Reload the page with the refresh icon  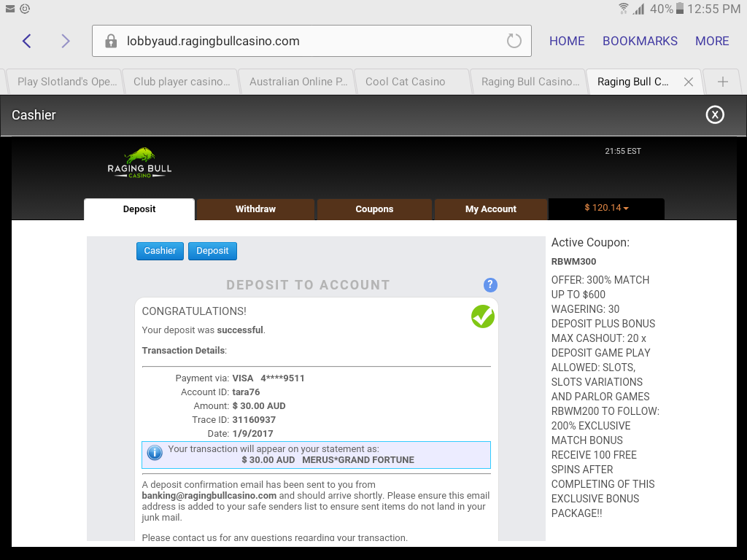[514, 41]
